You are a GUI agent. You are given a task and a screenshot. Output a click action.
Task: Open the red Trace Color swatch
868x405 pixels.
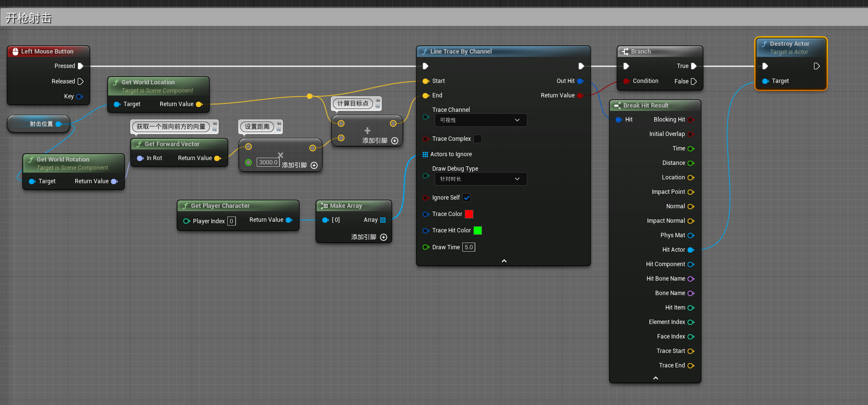coord(468,214)
